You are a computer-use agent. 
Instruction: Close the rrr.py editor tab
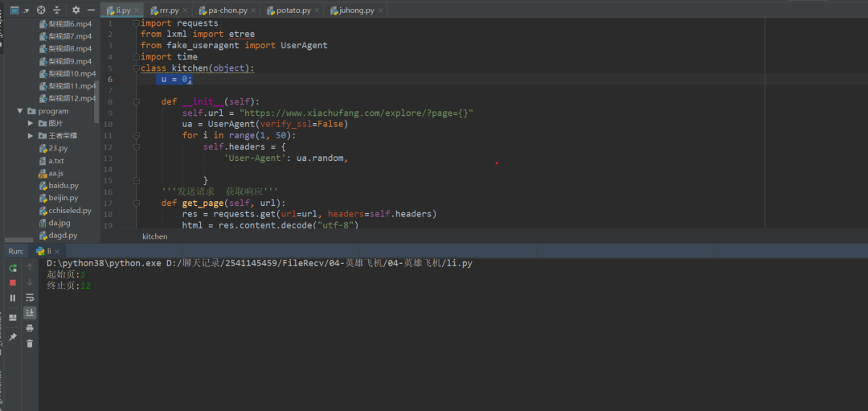click(185, 10)
